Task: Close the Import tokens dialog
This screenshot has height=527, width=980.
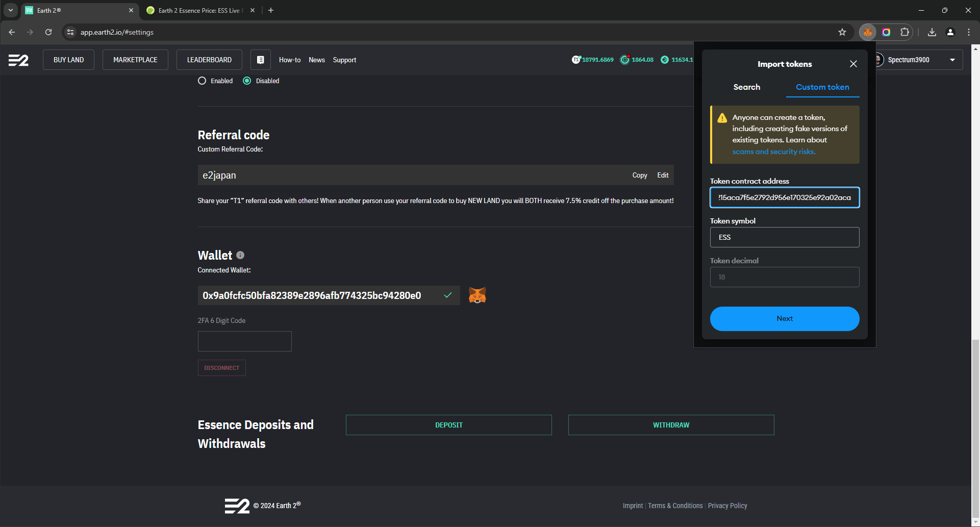Action: (x=853, y=64)
